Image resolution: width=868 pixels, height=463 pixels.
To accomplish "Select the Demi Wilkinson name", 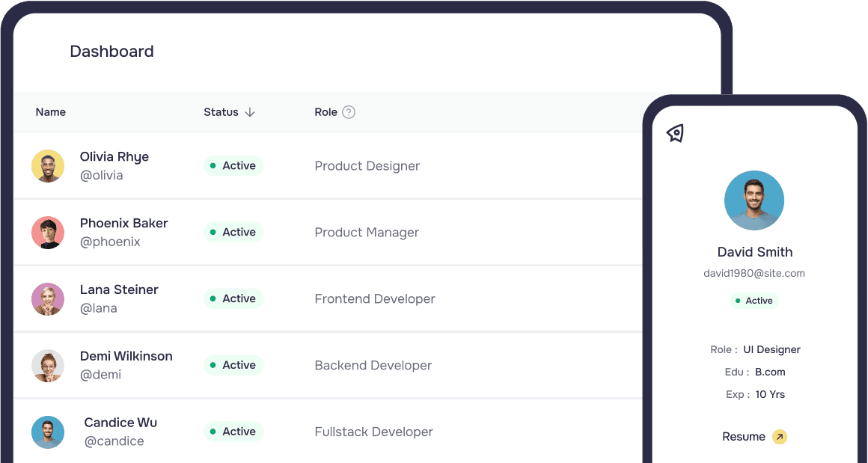I will (x=126, y=356).
